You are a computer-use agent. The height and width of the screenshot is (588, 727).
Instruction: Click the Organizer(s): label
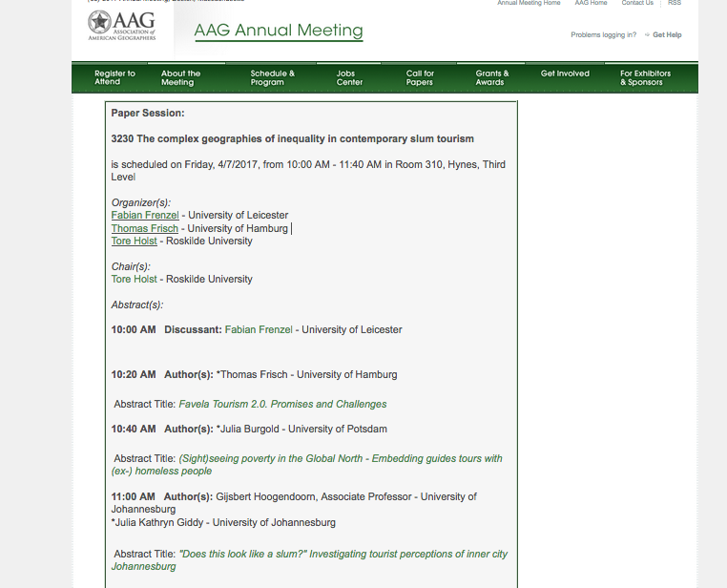(x=141, y=202)
